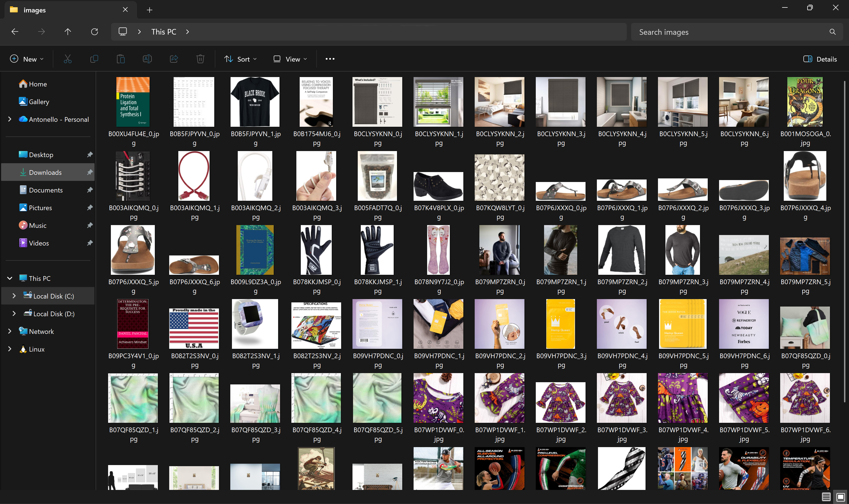Open This PC from the breadcrumb bar

click(163, 31)
